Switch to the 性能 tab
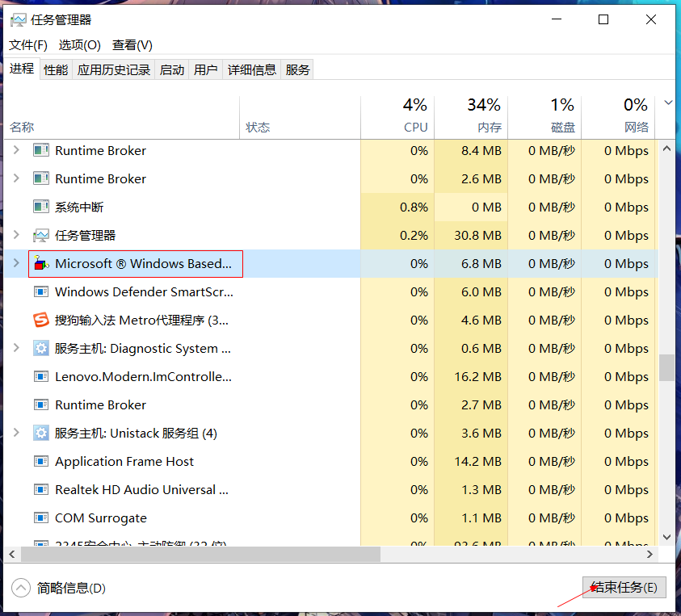This screenshot has width=681, height=616. tap(55, 69)
